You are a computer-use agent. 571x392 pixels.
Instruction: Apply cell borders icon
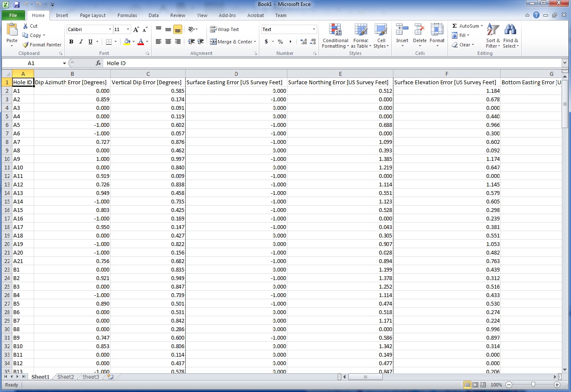coord(109,42)
